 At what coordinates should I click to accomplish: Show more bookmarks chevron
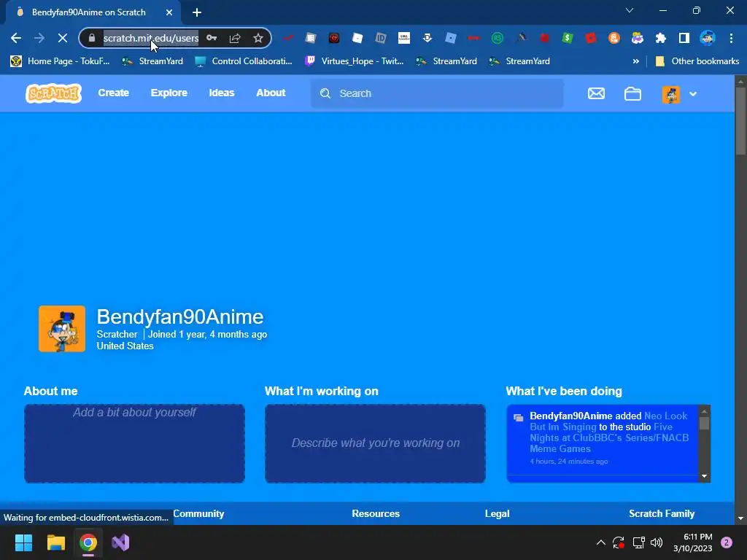(x=635, y=61)
